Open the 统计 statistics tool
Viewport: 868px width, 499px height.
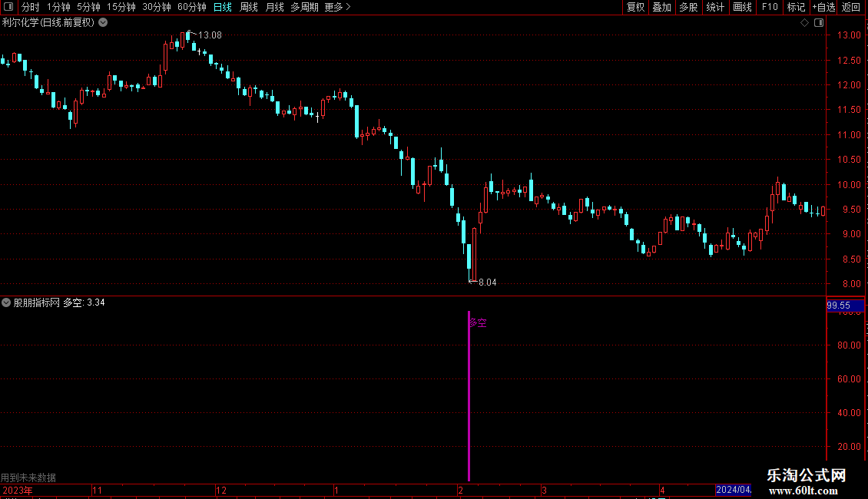(715, 7)
